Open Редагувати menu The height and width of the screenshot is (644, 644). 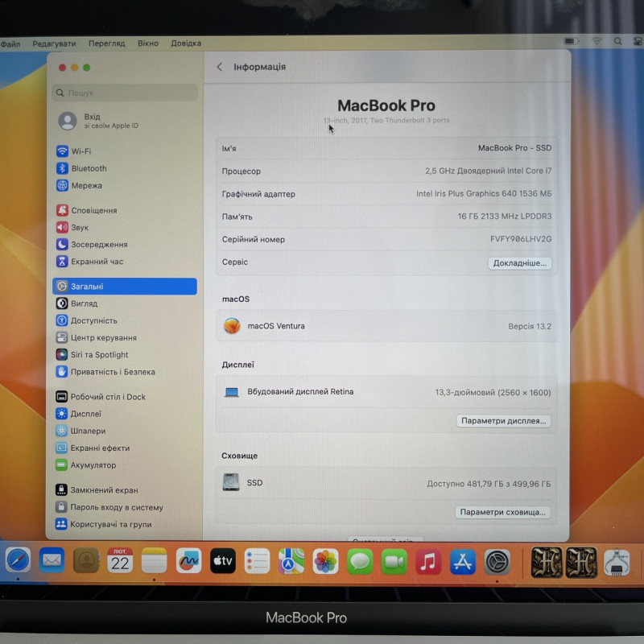pyautogui.click(x=54, y=43)
